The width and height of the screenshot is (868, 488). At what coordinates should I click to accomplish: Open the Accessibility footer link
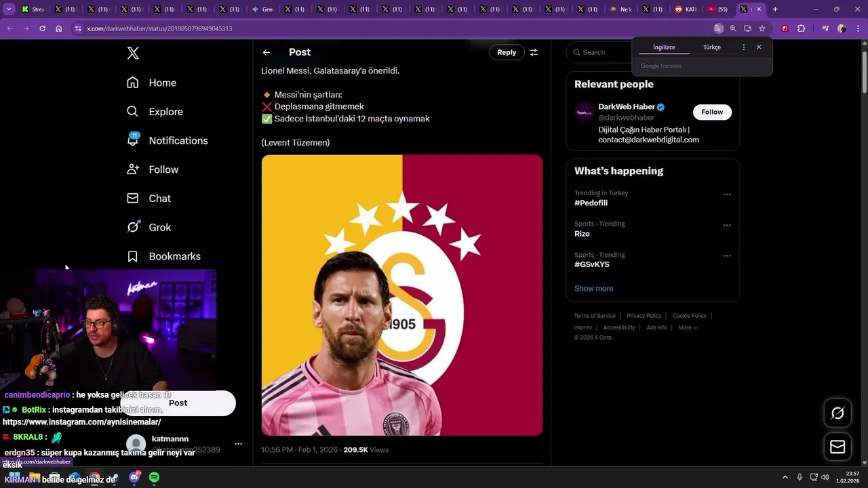(x=619, y=327)
